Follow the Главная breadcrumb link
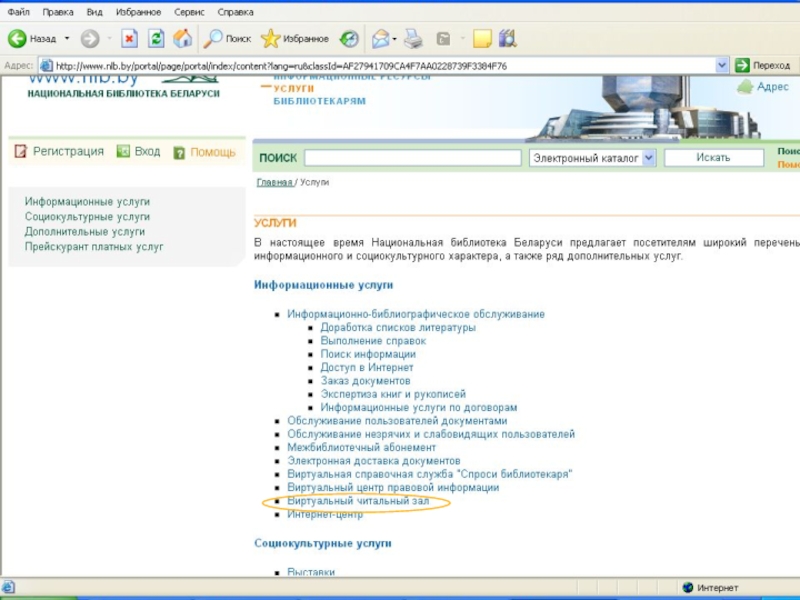 pos(274,182)
